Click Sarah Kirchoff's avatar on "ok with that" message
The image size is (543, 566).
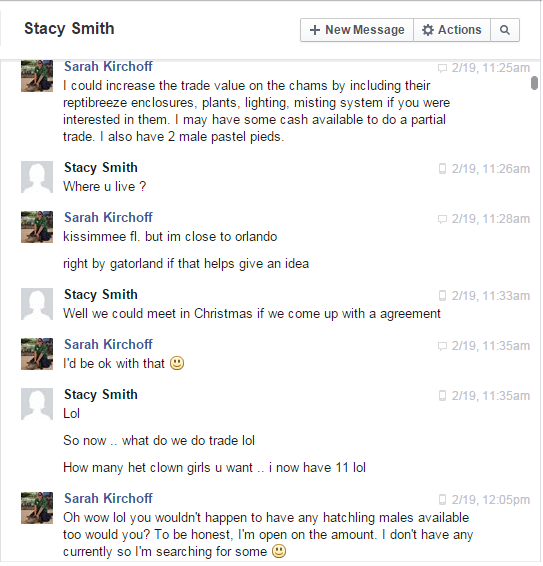coord(37,354)
